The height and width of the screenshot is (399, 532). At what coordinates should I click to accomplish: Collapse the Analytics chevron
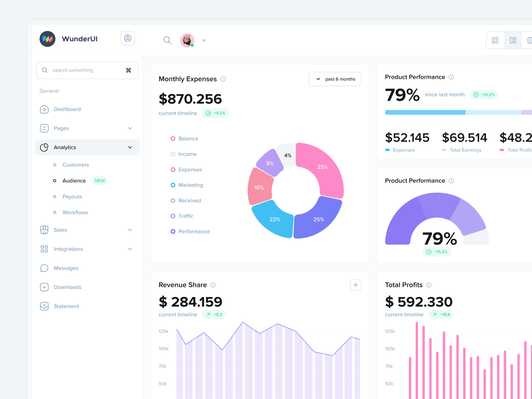130,147
